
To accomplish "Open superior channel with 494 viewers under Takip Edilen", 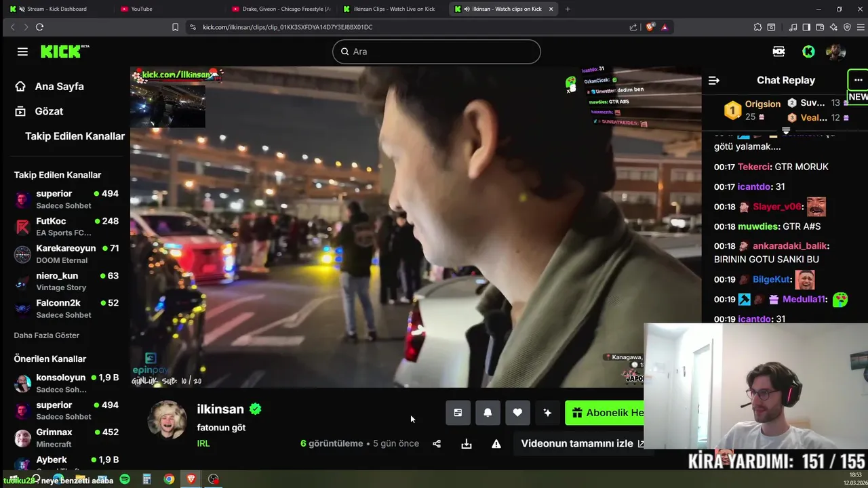I will click(x=66, y=199).
